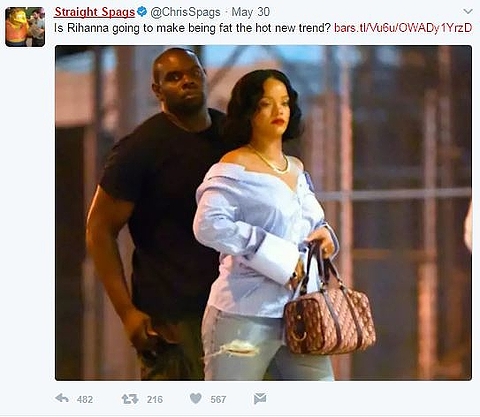Click the word Rihanna in tweet text
The image size is (480, 417).
(88, 28)
